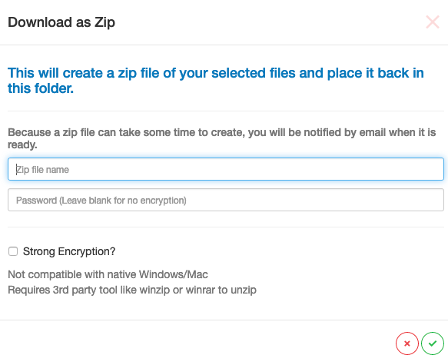Click the Zip file name field
The image size is (448, 364).
(x=226, y=169)
